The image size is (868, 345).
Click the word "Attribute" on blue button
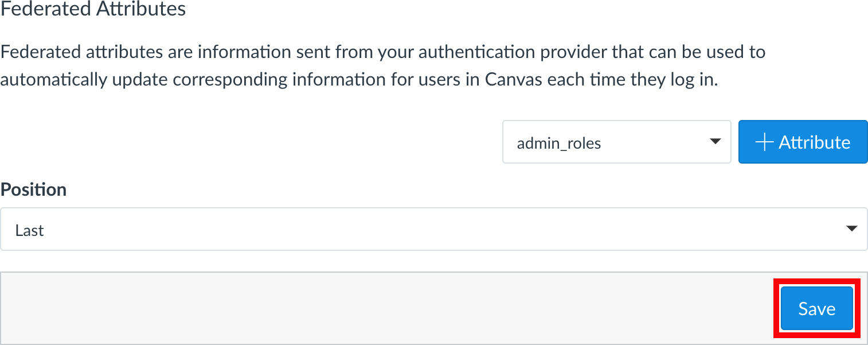click(814, 142)
